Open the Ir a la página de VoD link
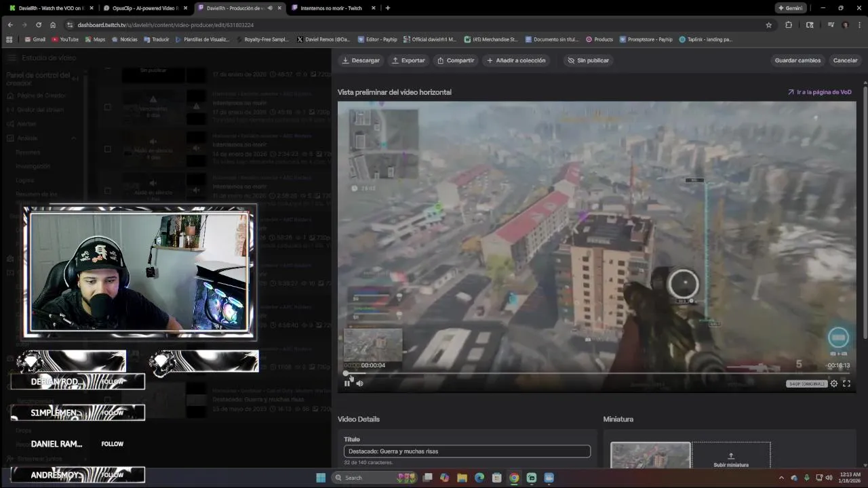The image size is (868, 488). 819,92
